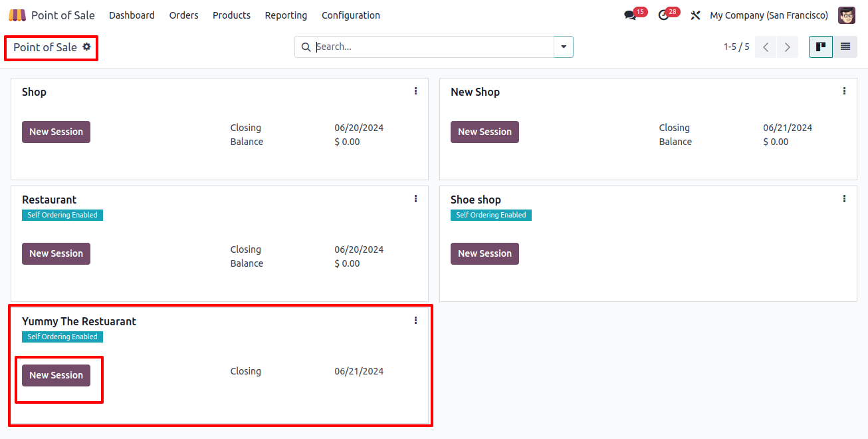Open the Configuration menu
The width and height of the screenshot is (868, 439).
tap(351, 15)
